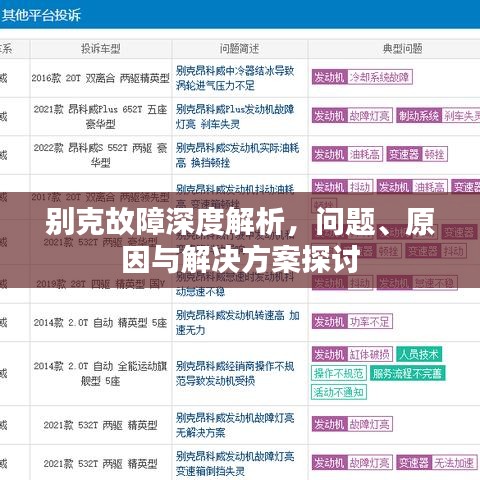
Task: Click the 油耗高 tag in the 昂科威S row
Action: (365, 154)
